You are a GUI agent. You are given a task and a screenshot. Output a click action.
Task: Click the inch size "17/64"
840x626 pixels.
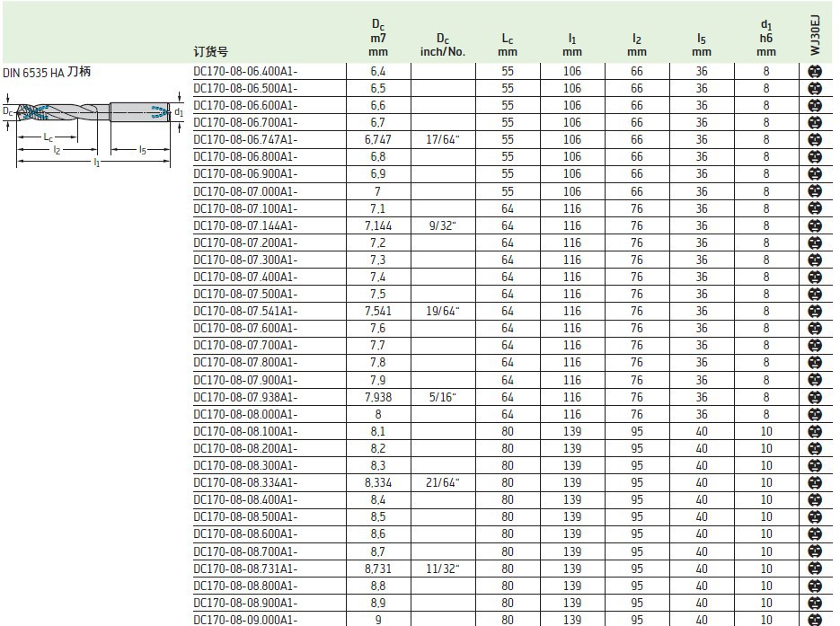point(443,140)
